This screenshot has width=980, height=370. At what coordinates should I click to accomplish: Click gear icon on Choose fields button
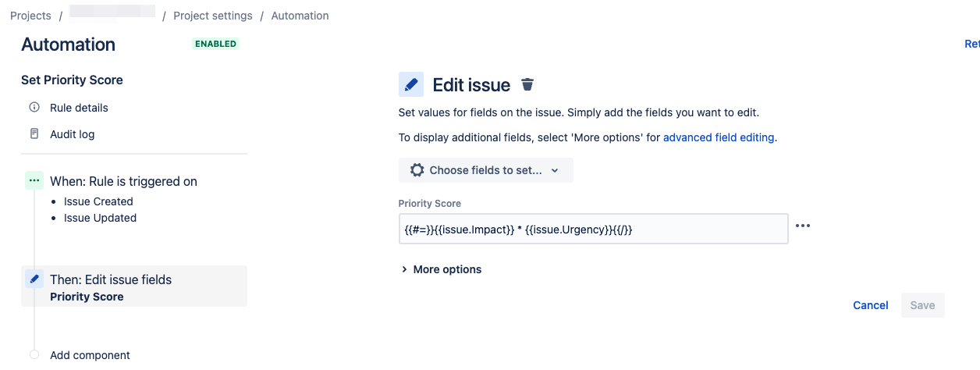pyautogui.click(x=417, y=170)
